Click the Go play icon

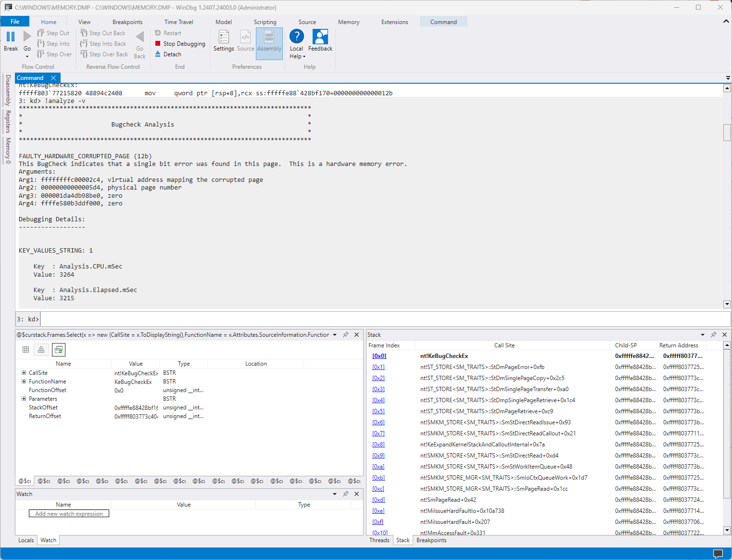pyautogui.click(x=27, y=36)
